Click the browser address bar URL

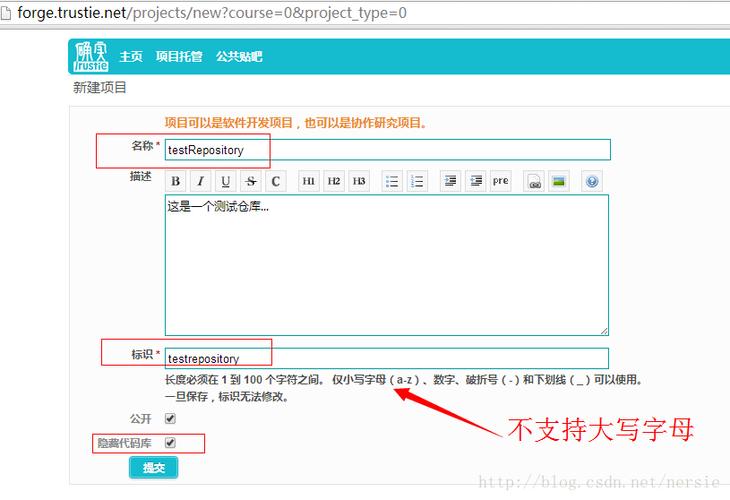point(212,13)
